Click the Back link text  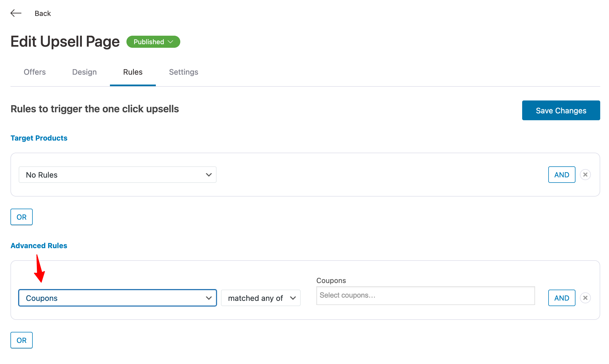(x=43, y=13)
